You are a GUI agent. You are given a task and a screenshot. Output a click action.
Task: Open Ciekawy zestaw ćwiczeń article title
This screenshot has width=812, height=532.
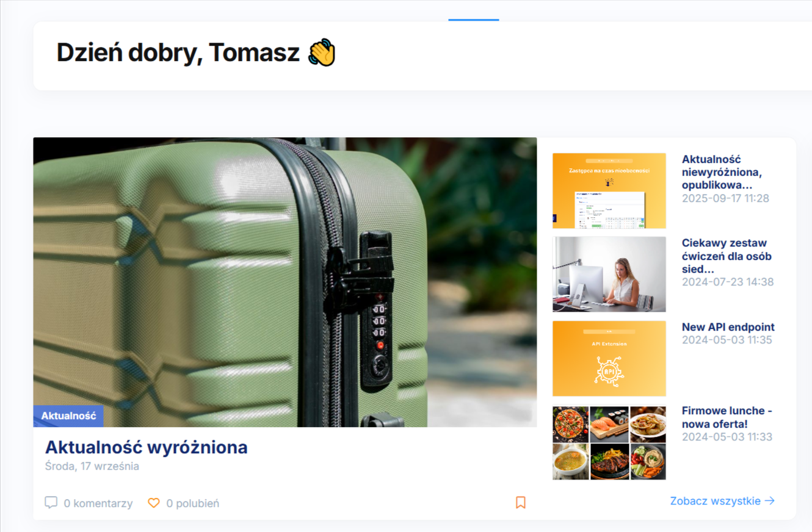click(x=727, y=256)
